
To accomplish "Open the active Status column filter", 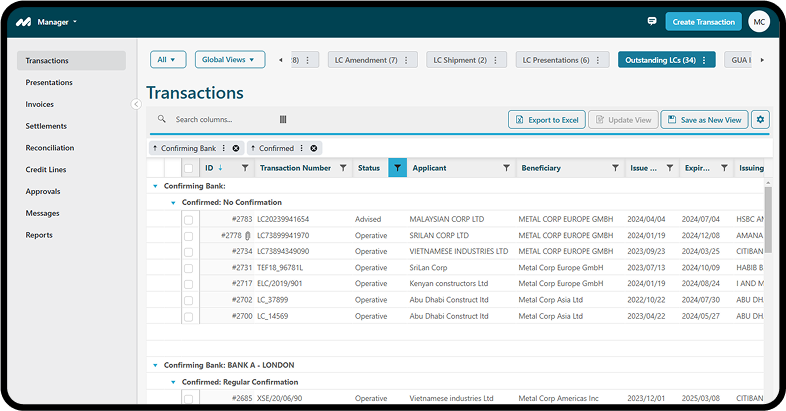I will click(397, 168).
